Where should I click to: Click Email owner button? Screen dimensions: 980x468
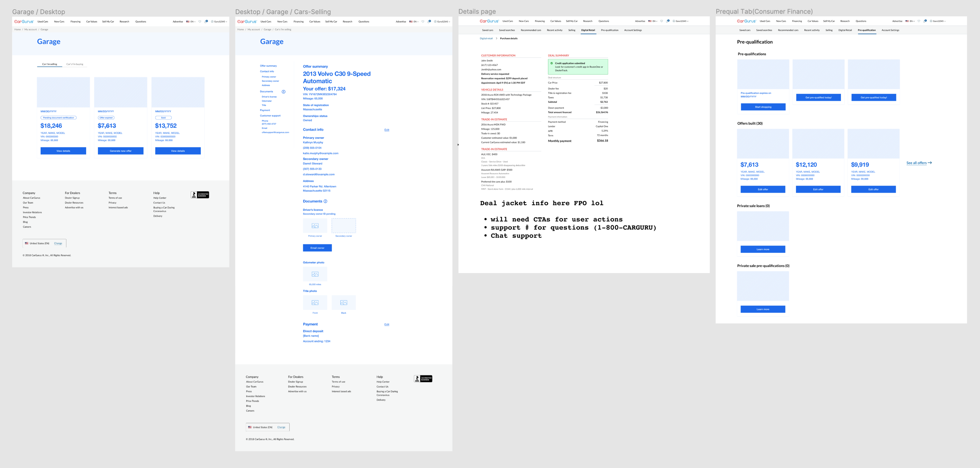(x=317, y=248)
